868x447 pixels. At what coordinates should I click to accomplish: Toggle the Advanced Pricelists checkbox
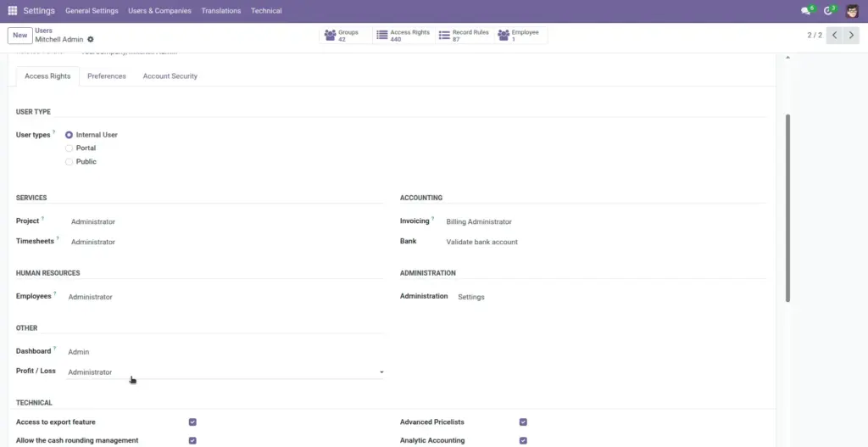click(x=523, y=422)
